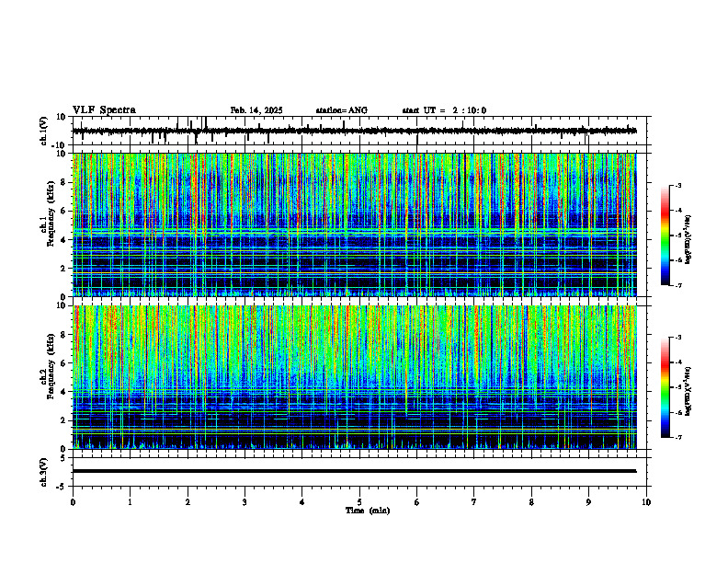Click the "ch.3(V)" axis label
728x563 pixels.
click(x=44, y=473)
